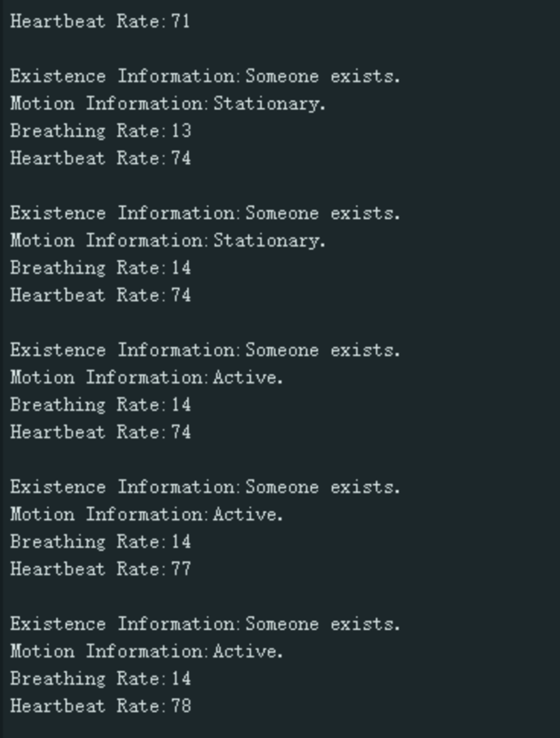Viewport: 560px width, 738px height.
Task: Select the first "Motion Information: Stationary." line
Action: click(168, 104)
